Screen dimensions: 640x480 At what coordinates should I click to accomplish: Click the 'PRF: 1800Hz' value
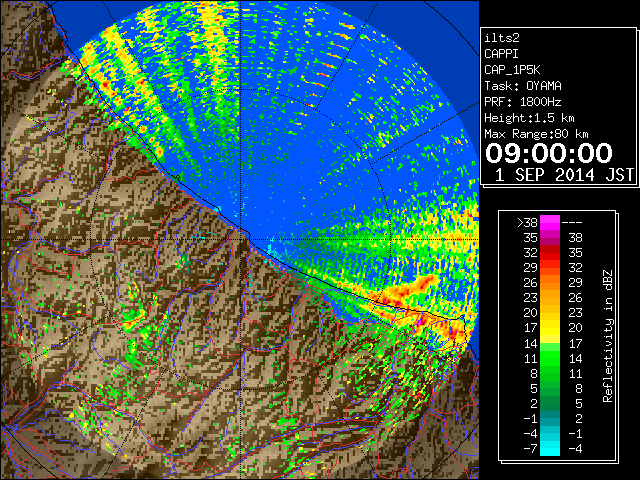[x=523, y=102]
